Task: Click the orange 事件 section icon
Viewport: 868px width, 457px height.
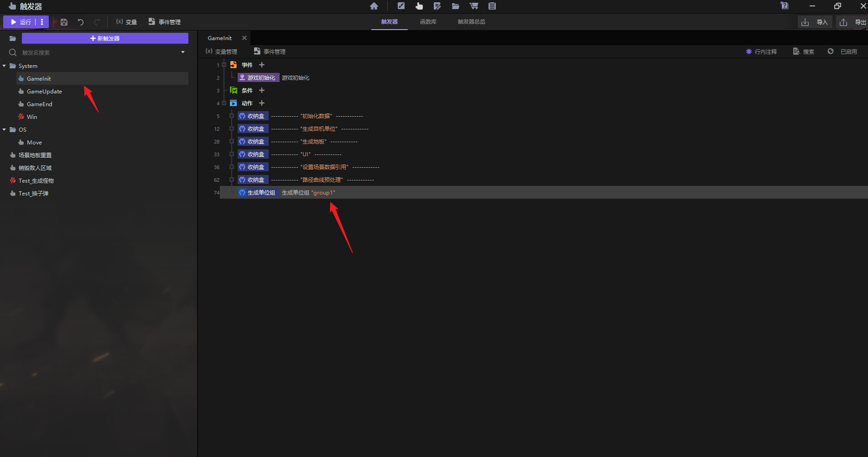Action: click(x=234, y=65)
